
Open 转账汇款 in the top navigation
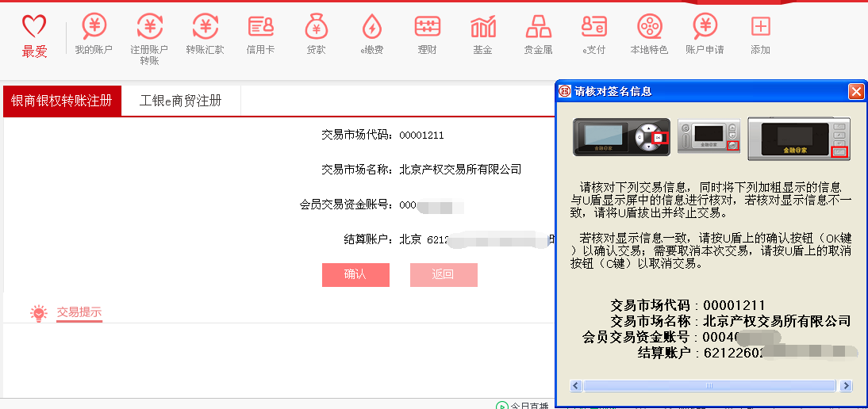pyautogui.click(x=205, y=34)
